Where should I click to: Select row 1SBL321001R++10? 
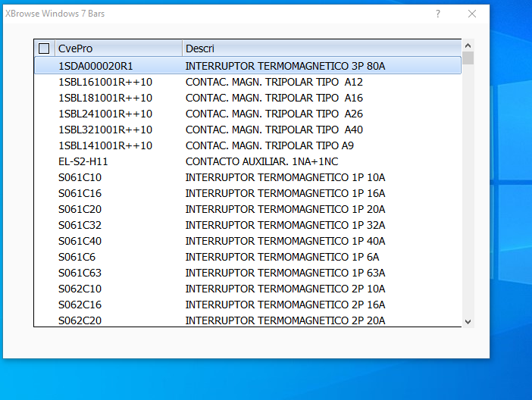[248, 130]
